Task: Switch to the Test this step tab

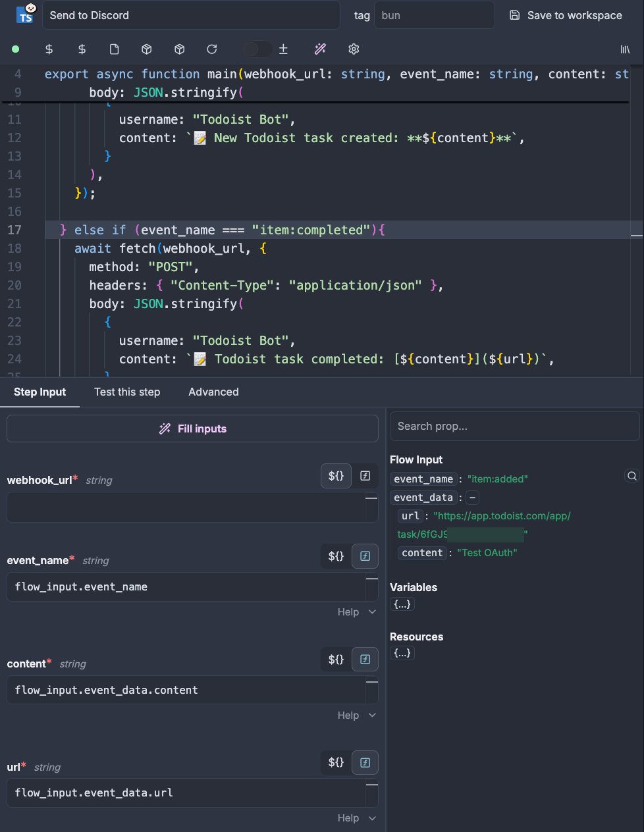Action: point(127,392)
